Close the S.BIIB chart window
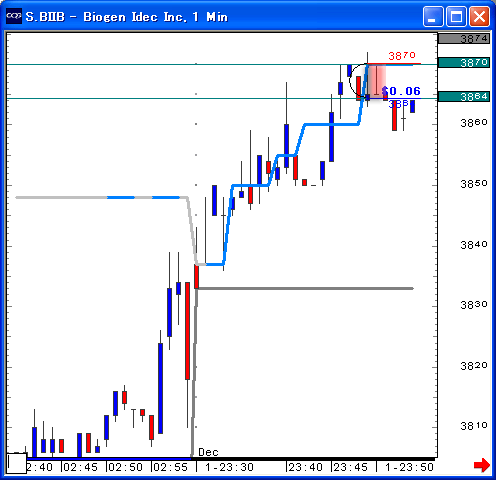Image resolution: width=496 pixels, height=480 pixels. click(479, 16)
